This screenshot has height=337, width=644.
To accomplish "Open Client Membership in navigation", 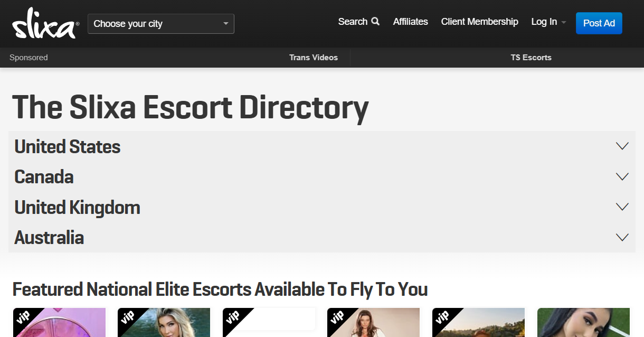I will click(x=479, y=22).
